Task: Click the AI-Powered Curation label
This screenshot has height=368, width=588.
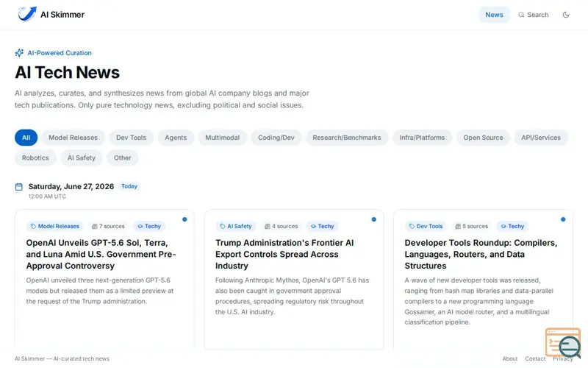Action: pyautogui.click(x=60, y=53)
